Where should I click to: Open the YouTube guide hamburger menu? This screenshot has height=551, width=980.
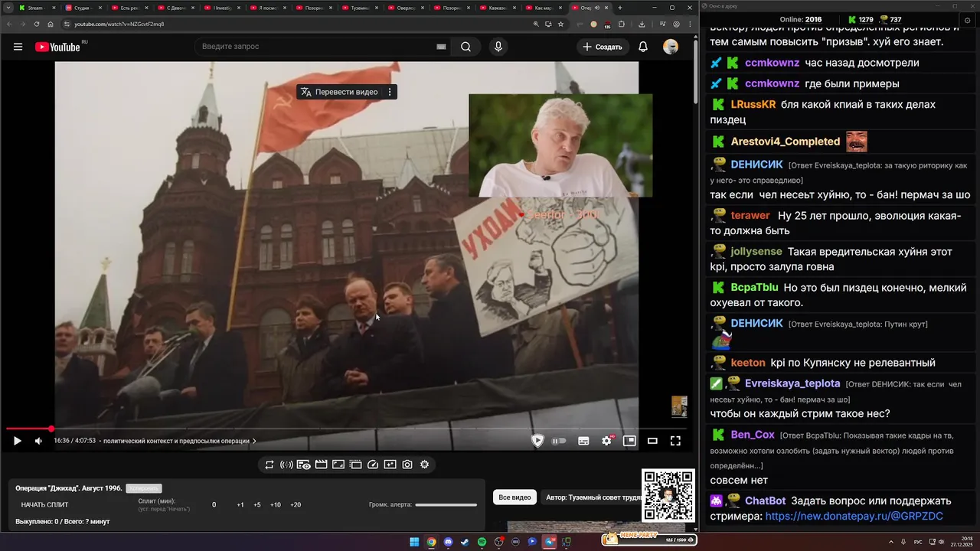18,47
